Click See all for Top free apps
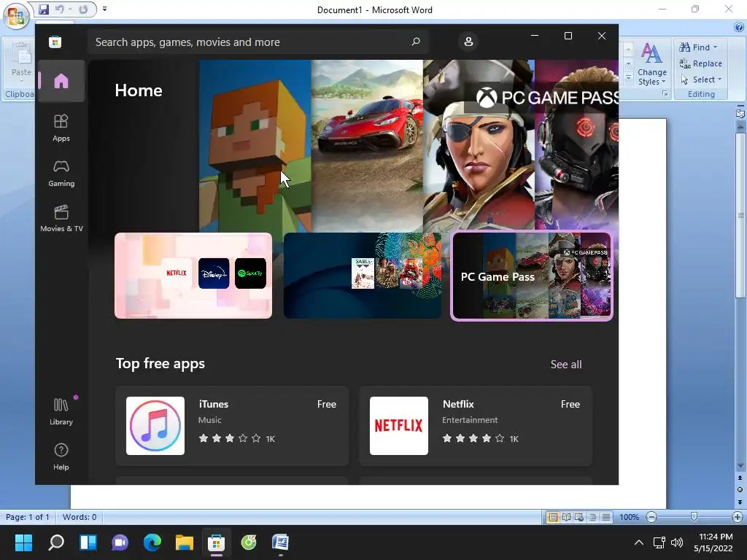The width and height of the screenshot is (747, 560). (566, 365)
